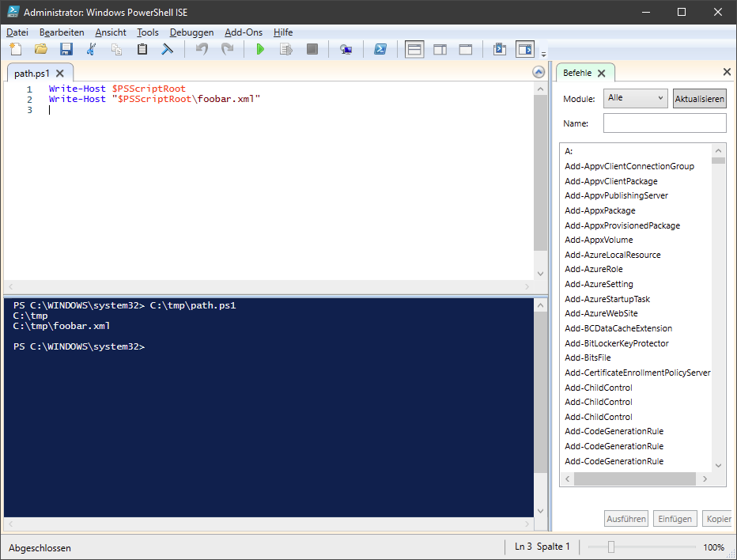Click Ln 3 Spalte 1 status indicator
Image resolution: width=737 pixels, height=560 pixels.
tap(542, 547)
